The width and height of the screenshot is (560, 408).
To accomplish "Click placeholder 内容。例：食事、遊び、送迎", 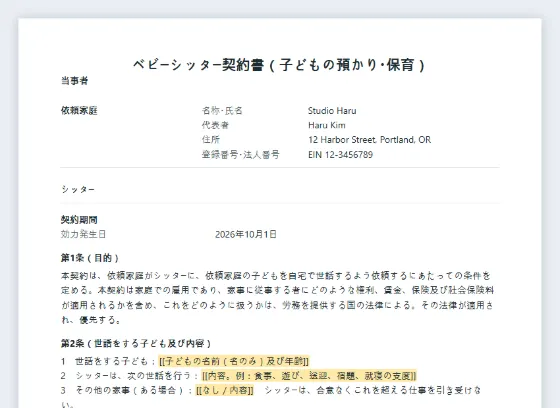I will [309, 376].
